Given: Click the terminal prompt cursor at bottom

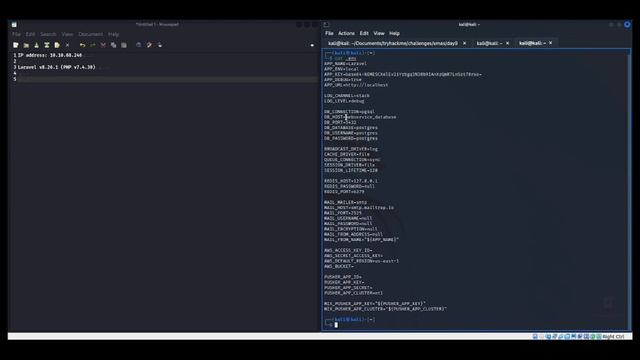Looking at the screenshot, I should [336, 325].
